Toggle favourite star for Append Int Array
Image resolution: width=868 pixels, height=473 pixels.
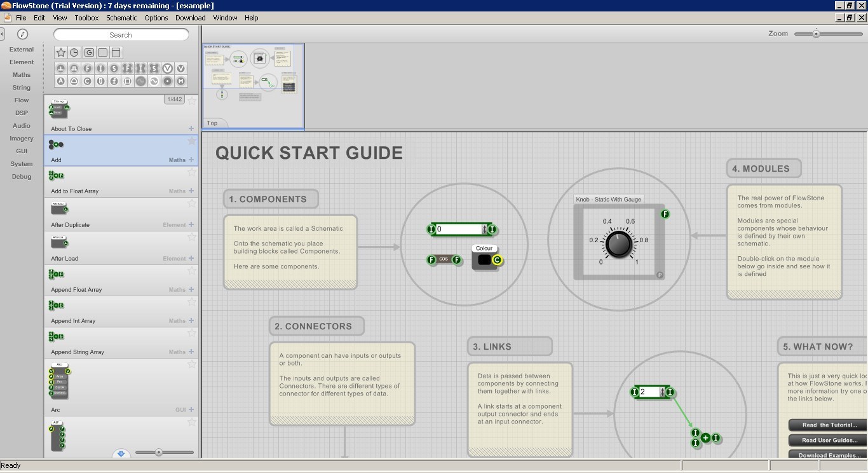[192, 302]
